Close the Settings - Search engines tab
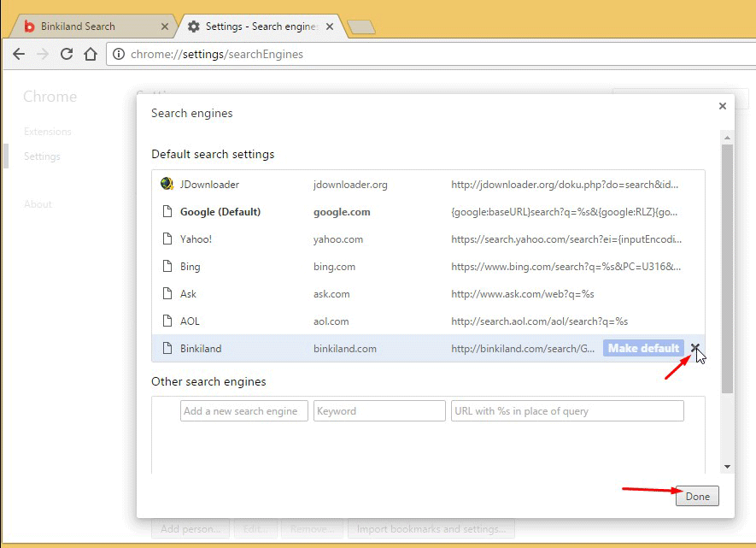756x548 pixels. click(x=330, y=27)
